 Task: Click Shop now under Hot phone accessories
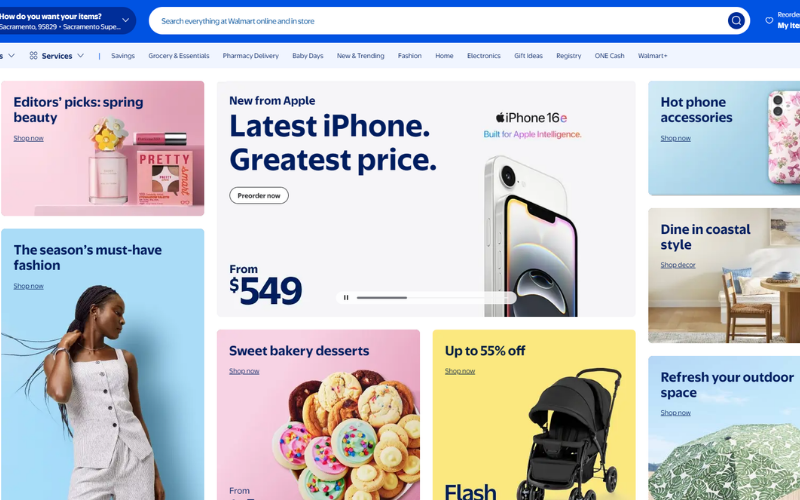coord(676,138)
